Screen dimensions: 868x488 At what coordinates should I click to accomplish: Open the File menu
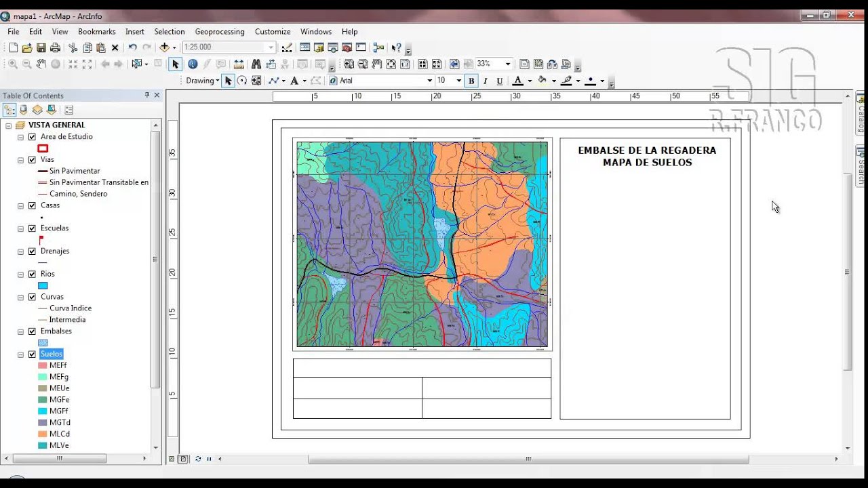click(x=14, y=32)
